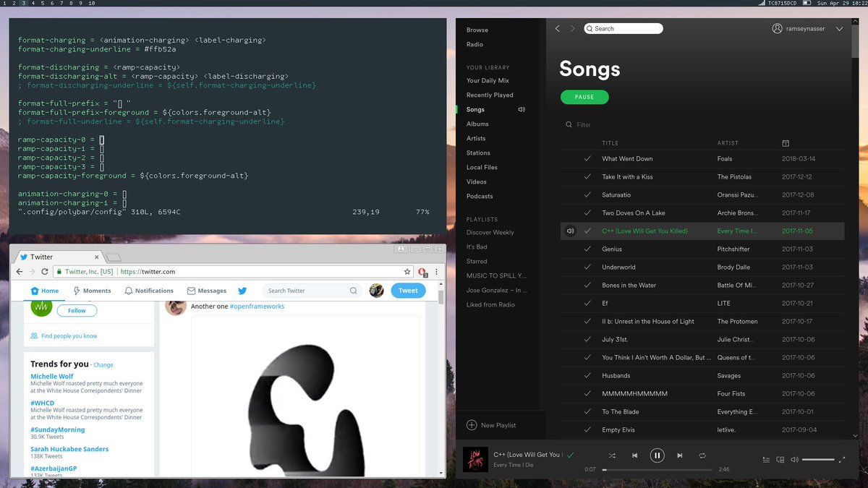Viewport: 868px width, 488px height.
Task: Expand the ramseynasser account dropdown arrow
Action: pos(839,29)
